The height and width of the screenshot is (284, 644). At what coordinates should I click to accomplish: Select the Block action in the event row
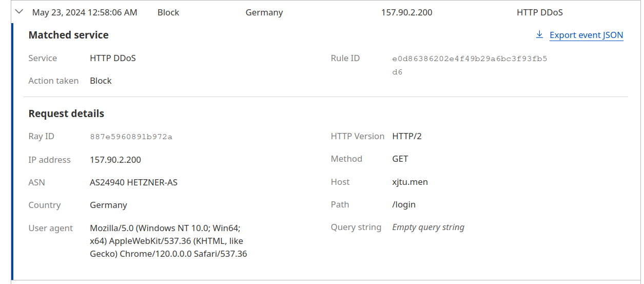tap(168, 12)
